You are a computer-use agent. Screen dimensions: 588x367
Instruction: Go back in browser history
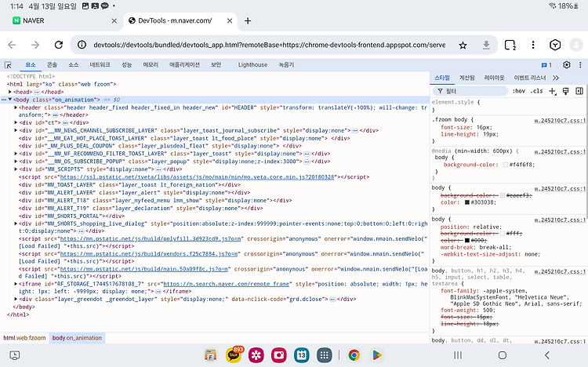click(x=12, y=45)
